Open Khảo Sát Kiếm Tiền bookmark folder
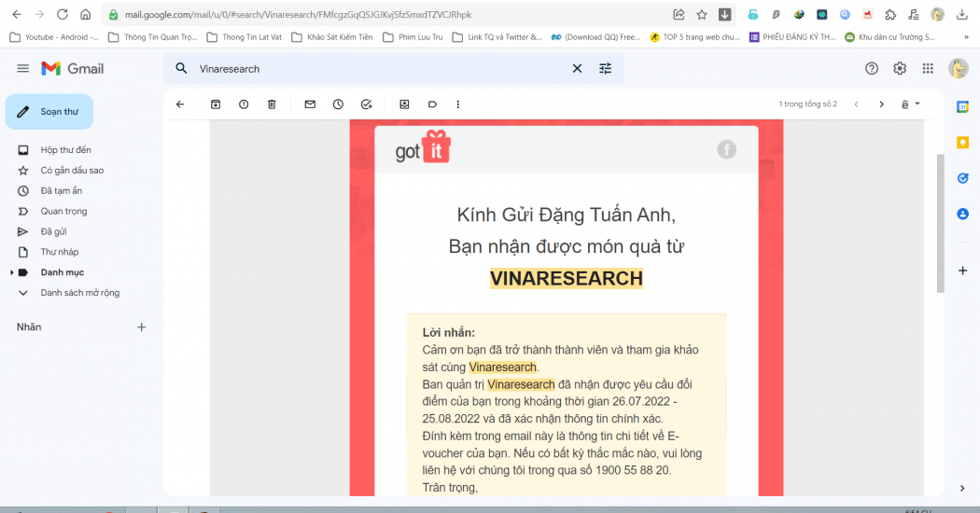Image resolution: width=980 pixels, height=513 pixels. point(332,37)
